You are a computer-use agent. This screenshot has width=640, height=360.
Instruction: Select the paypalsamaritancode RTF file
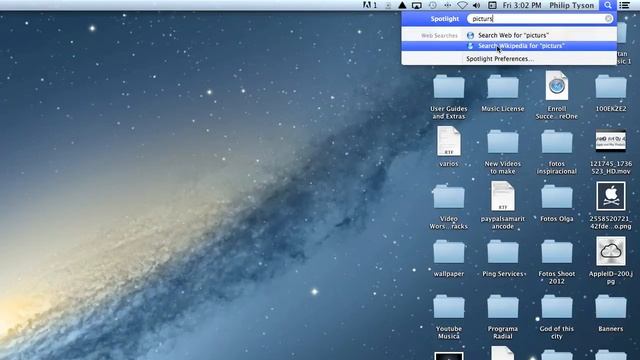[x=502, y=196]
